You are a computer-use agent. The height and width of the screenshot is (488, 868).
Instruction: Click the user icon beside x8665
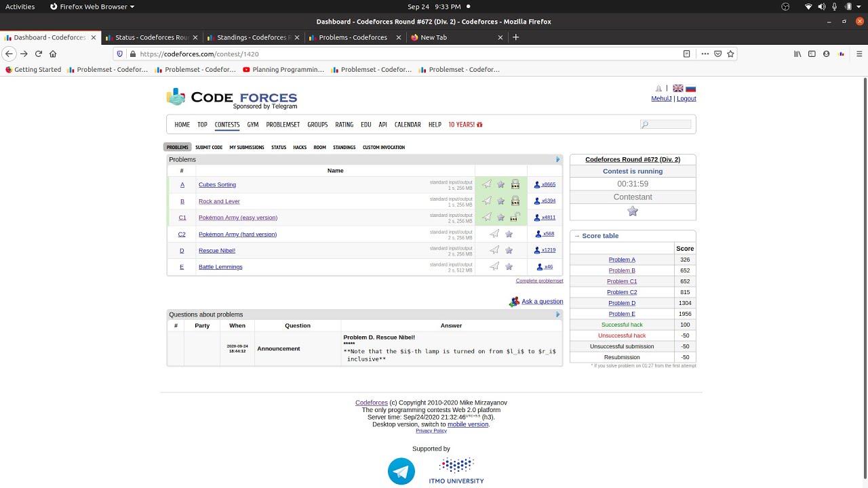click(537, 184)
